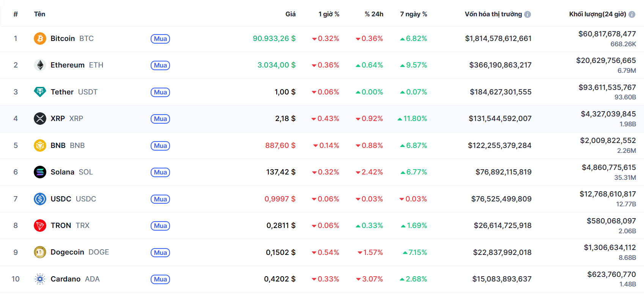Click Bitcoin price 90.933,26 $
Image resolution: width=644 pixels, height=294 pixels.
click(x=274, y=38)
